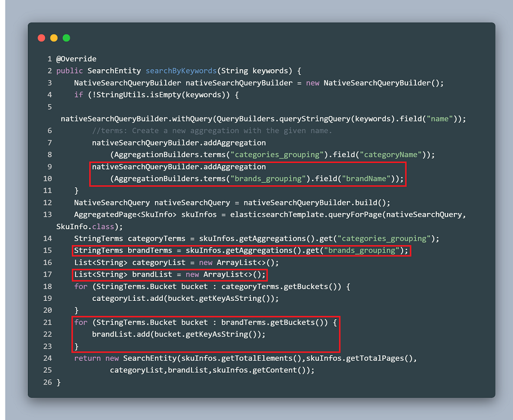
Task: Click line number 11
Action: pos(47,191)
